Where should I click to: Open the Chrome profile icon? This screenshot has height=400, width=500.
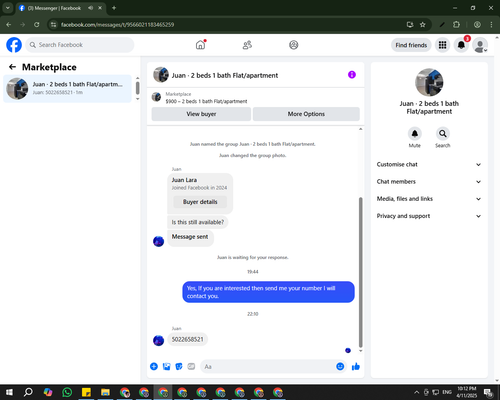477,24
